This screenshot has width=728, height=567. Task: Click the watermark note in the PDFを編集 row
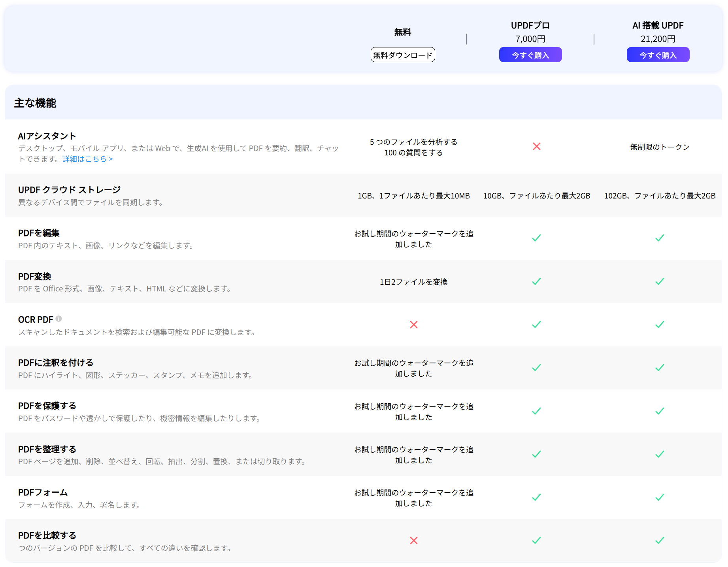click(414, 239)
